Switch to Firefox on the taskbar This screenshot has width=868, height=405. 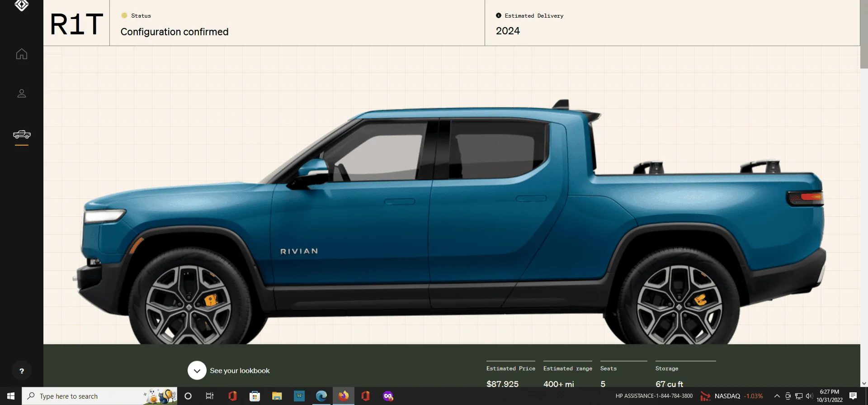[x=344, y=396]
